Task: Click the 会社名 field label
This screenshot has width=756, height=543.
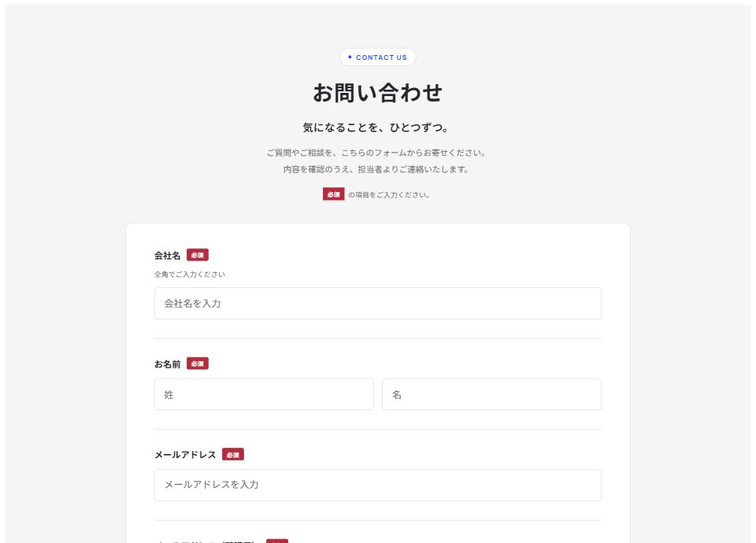Action: click(x=167, y=255)
